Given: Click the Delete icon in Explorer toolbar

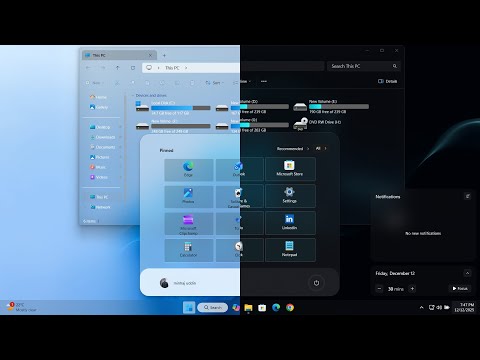Looking at the screenshot, I should (192, 82).
